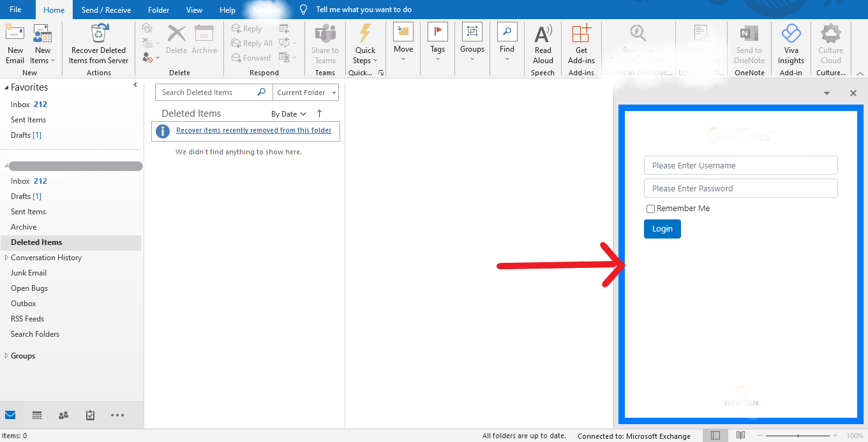Image resolution: width=868 pixels, height=442 pixels.
Task: Click the Reply with Meeting icon
Action: tap(284, 29)
